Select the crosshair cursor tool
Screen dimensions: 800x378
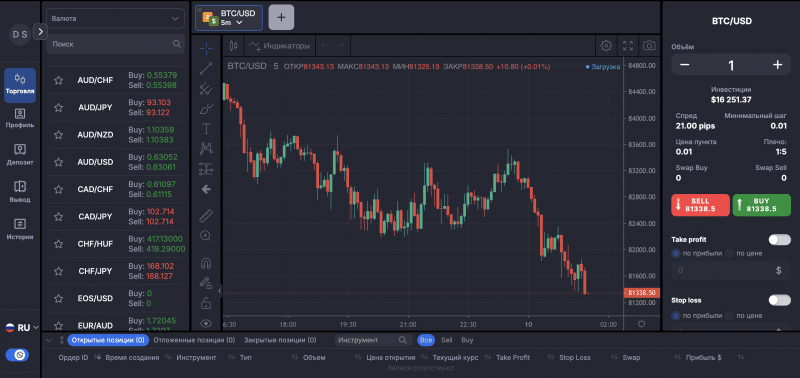(x=206, y=48)
